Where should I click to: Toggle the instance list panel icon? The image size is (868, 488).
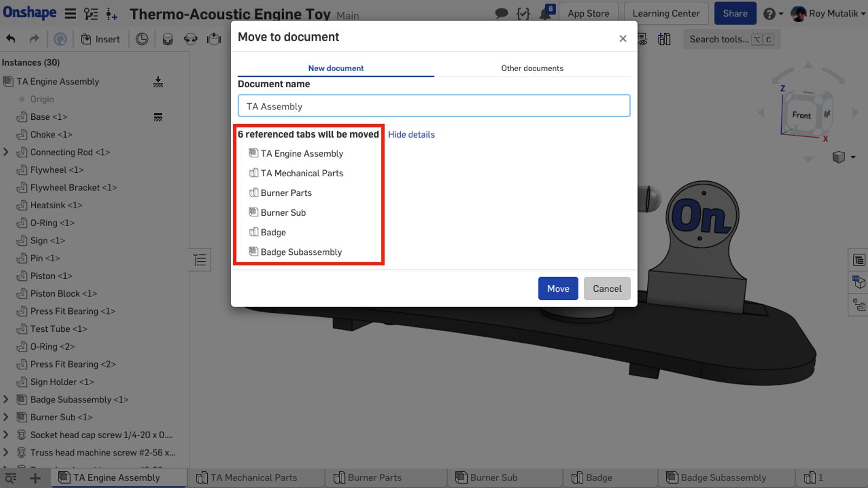point(200,260)
